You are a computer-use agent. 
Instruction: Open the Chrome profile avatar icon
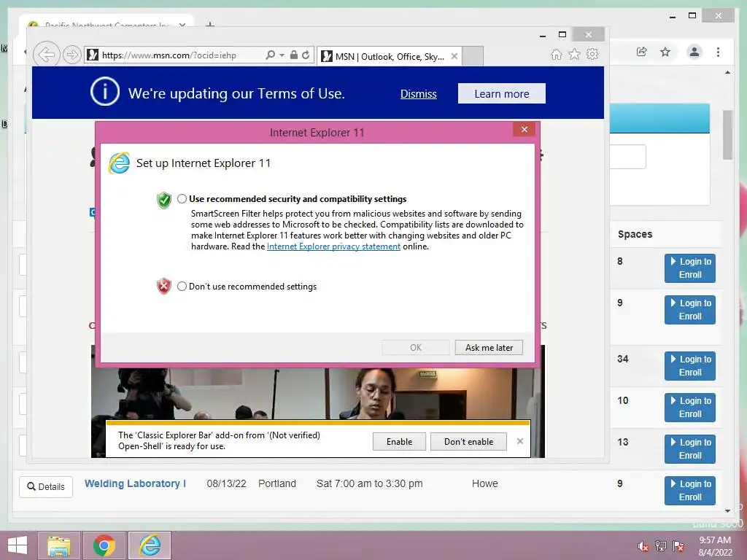pyautogui.click(x=694, y=52)
